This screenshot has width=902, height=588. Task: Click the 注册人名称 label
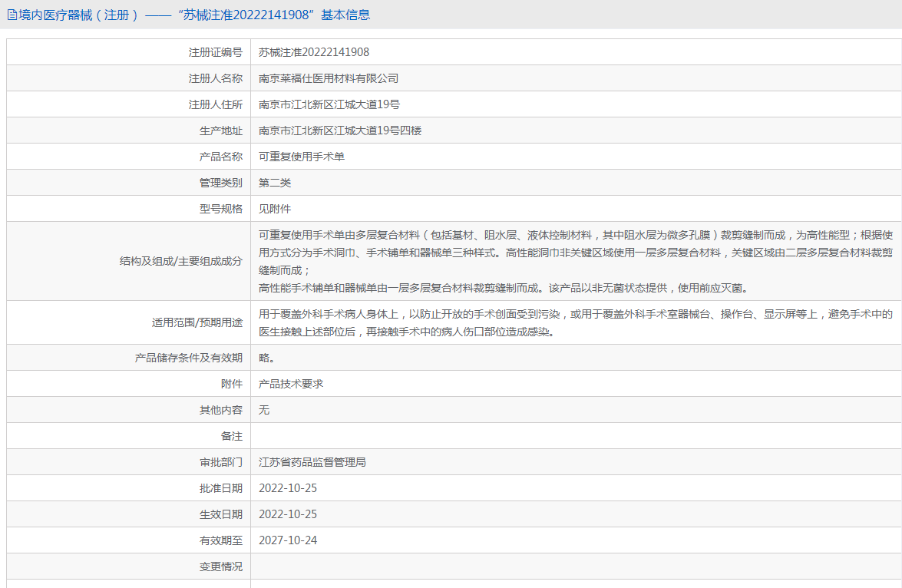tap(216, 78)
